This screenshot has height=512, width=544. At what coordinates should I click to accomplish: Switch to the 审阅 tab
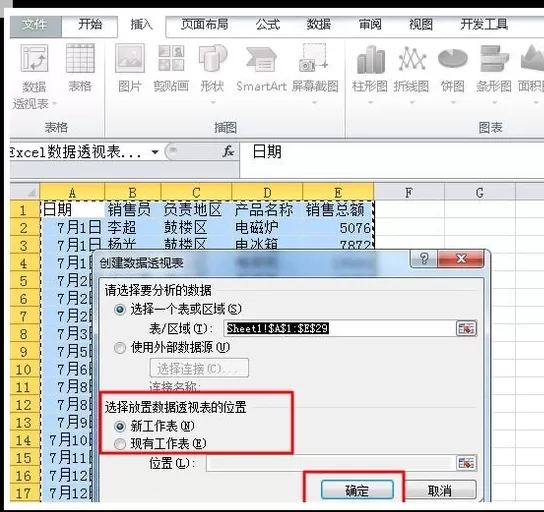point(369,25)
